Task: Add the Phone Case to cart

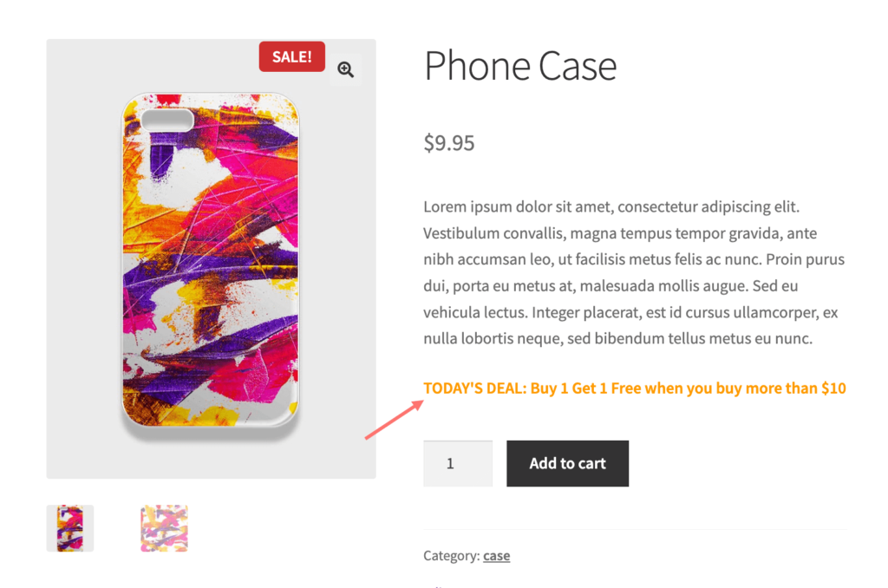Action: click(x=567, y=463)
